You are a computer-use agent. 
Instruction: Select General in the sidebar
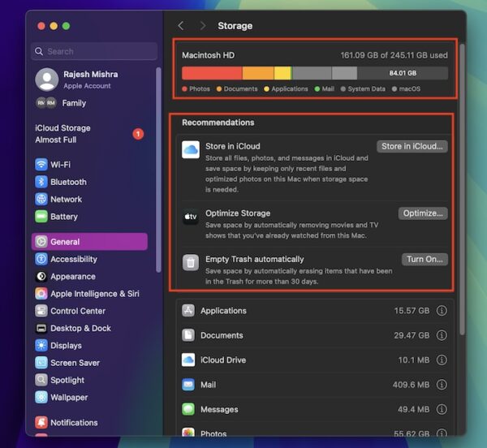(89, 242)
